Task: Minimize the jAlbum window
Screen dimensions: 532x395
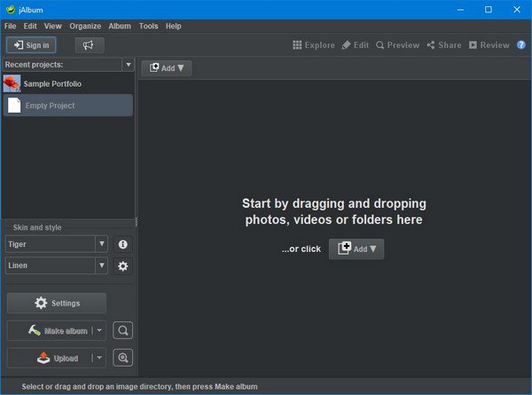Action: [x=460, y=10]
